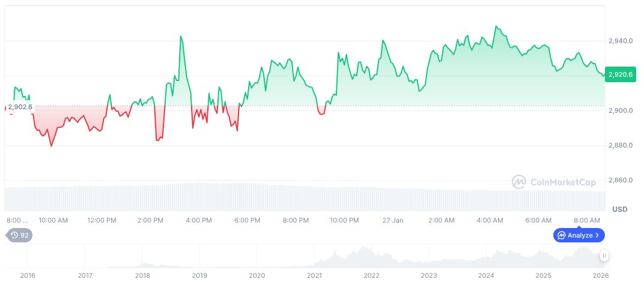Click the Analyze button
Screen dimensions: 644x282
(579, 235)
